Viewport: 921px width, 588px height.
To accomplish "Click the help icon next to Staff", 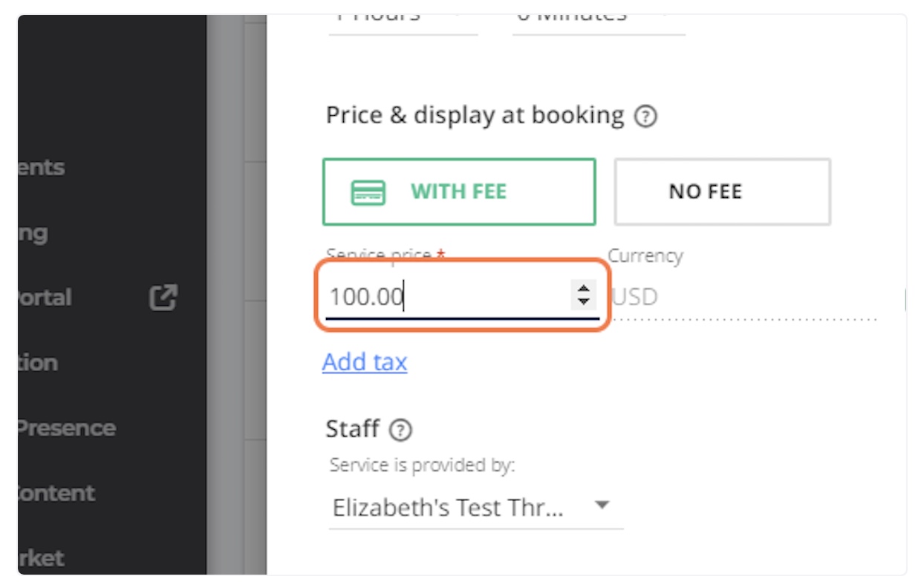I will click(401, 429).
